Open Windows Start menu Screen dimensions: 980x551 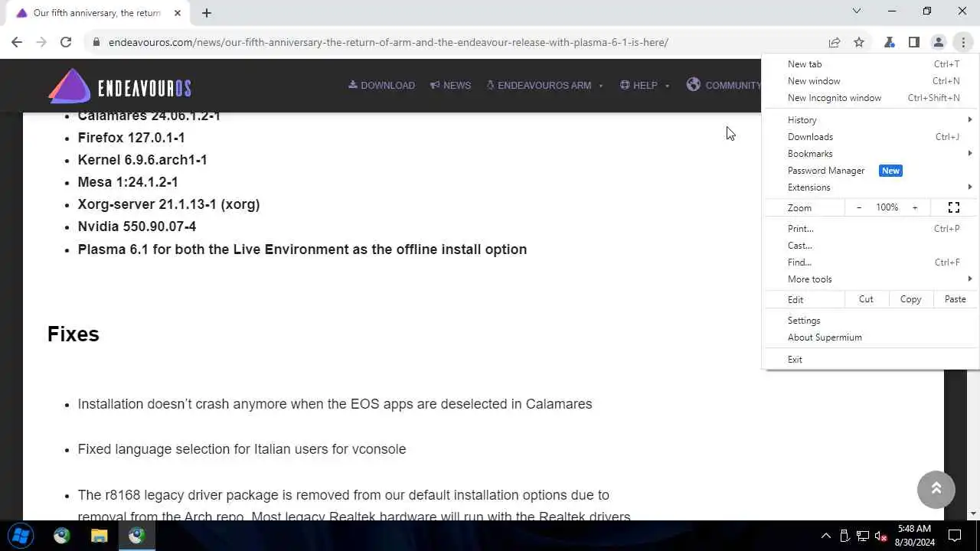pos(21,536)
